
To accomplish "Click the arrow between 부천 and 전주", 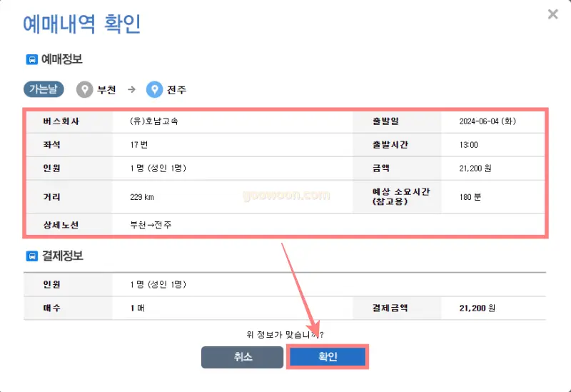I will tap(131, 89).
